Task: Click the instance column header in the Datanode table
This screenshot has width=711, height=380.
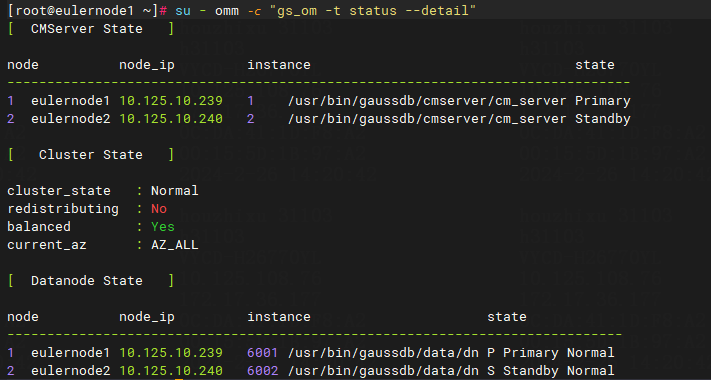Action: tap(279, 317)
